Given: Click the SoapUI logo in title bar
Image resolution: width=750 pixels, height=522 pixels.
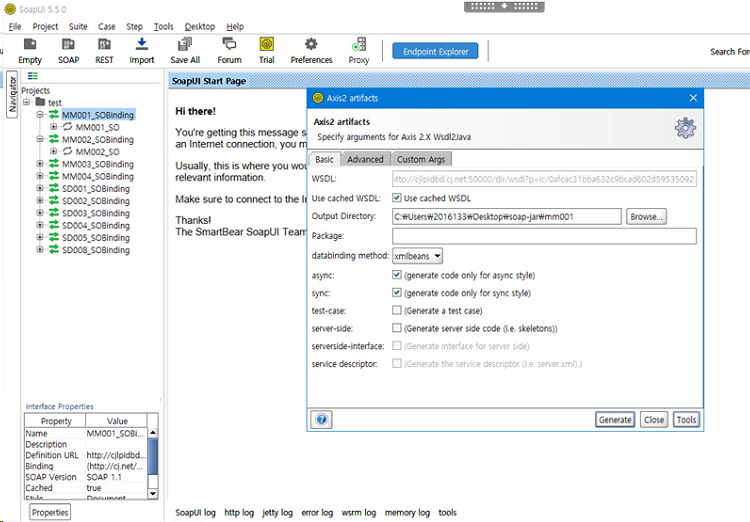Looking at the screenshot, I should tap(10, 9).
